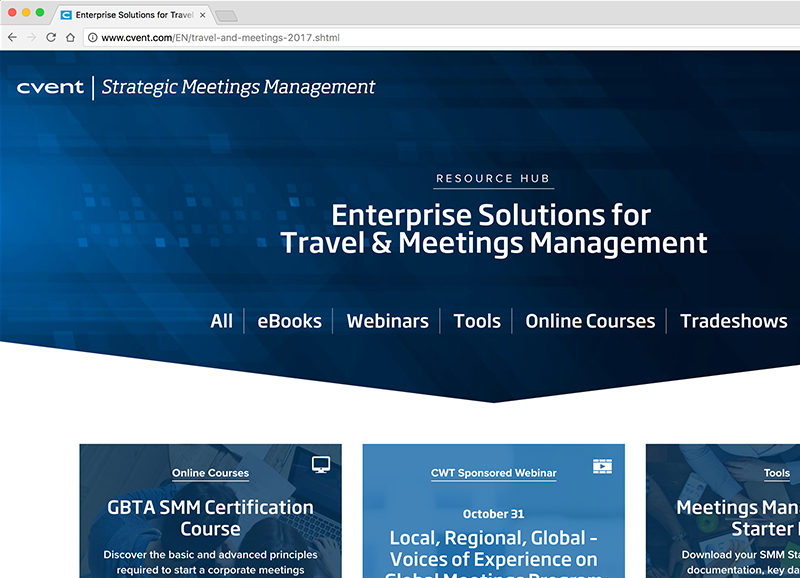Screen dimensions: 800x578
Task: Close the Enterprise Solutions browser tab
Action: (203, 15)
